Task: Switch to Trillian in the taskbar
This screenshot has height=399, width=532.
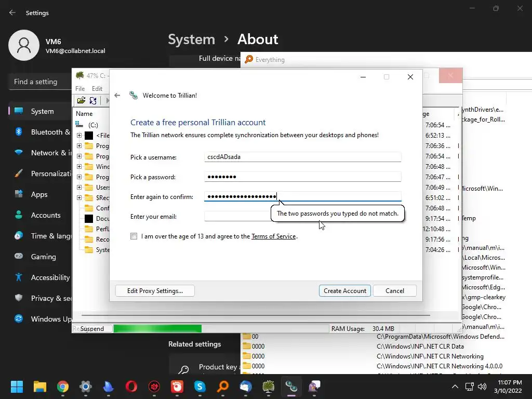Action: (x=291, y=387)
